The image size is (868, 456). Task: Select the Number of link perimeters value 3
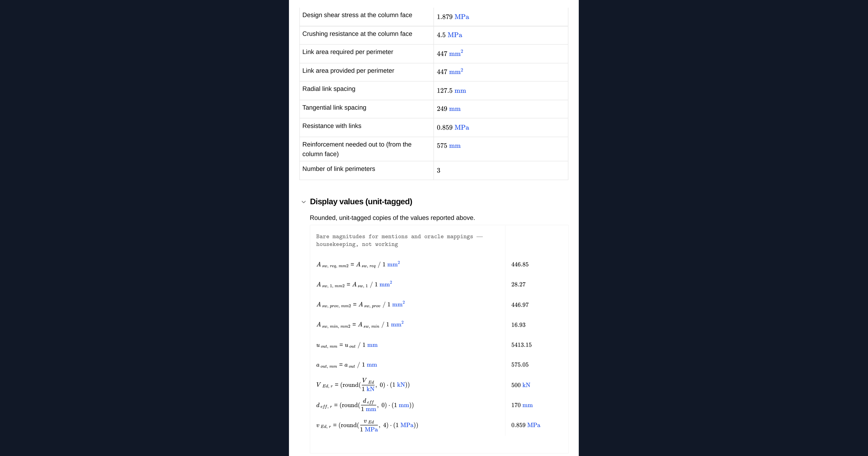(438, 171)
